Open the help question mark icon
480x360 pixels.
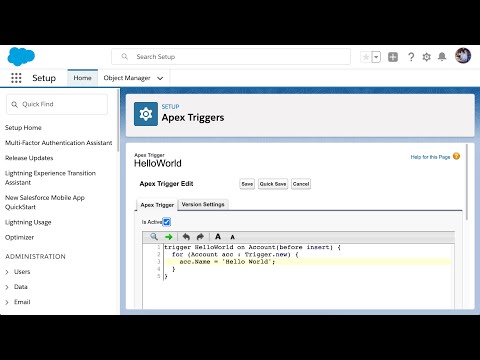(x=411, y=57)
